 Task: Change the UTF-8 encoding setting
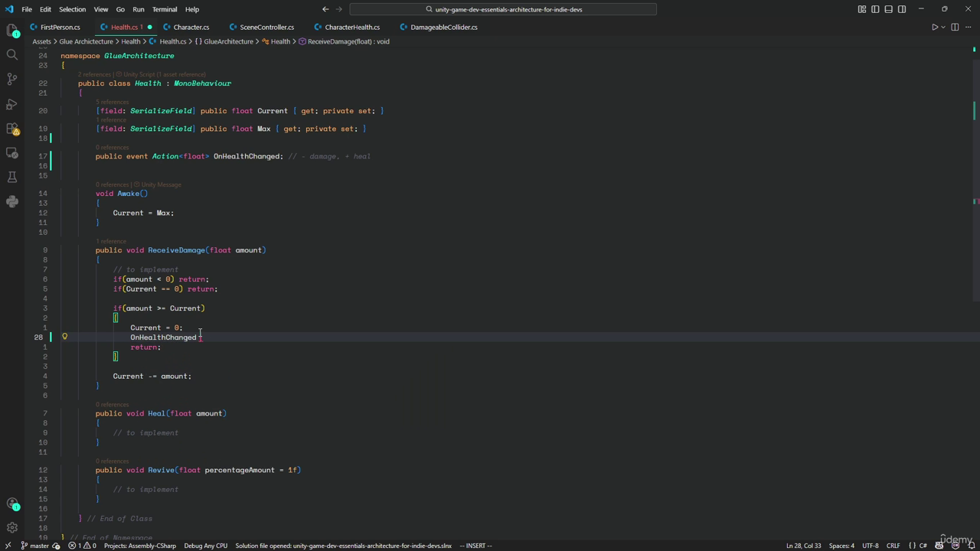pos(871,546)
